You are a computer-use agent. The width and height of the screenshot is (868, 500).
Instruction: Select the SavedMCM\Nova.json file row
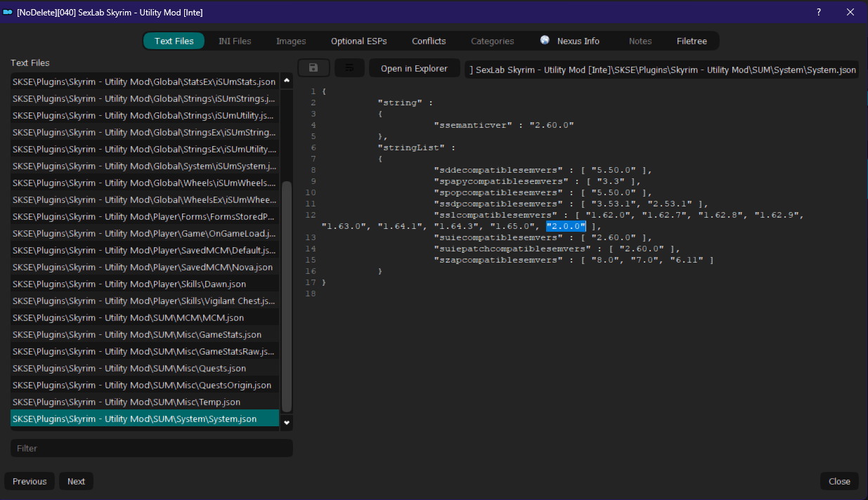tap(145, 268)
